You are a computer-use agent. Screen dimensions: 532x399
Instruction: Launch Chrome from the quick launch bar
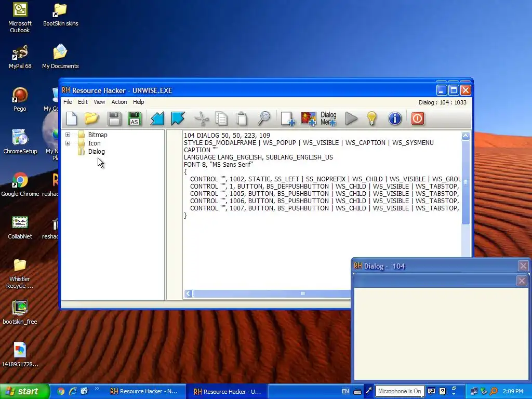click(61, 392)
